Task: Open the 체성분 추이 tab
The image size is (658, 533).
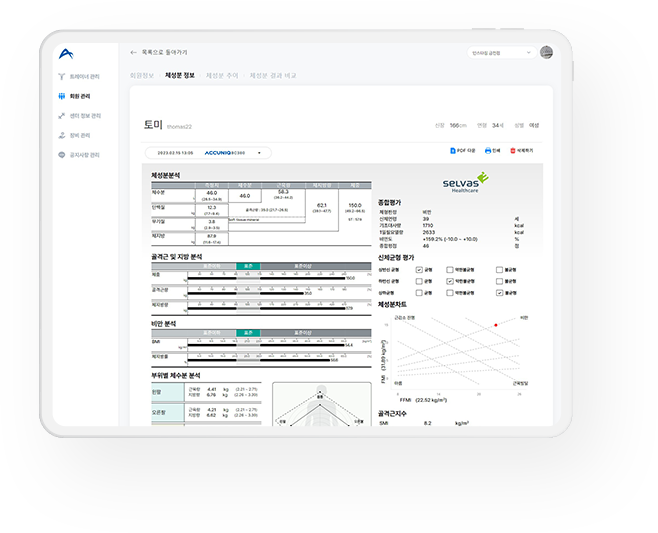Action: tap(222, 76)
